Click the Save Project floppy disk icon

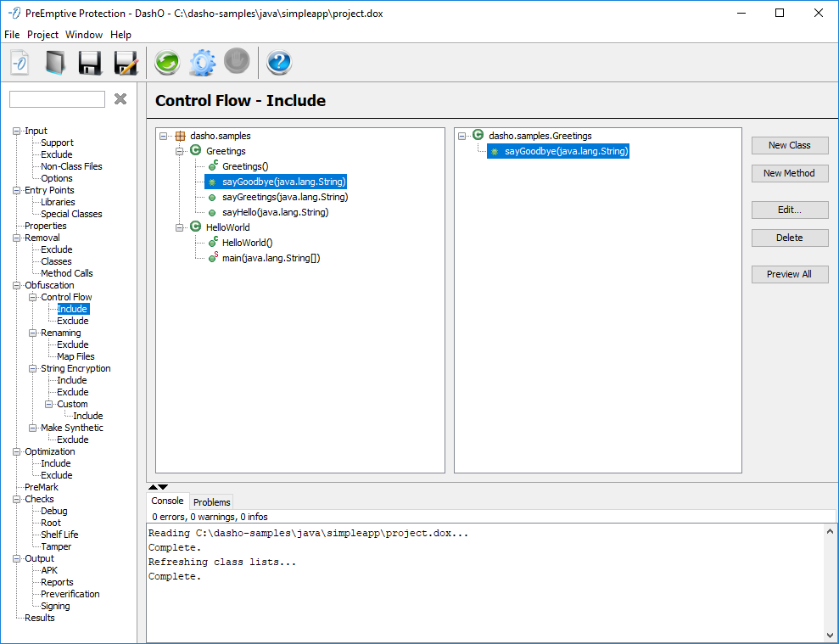(90, 63)
